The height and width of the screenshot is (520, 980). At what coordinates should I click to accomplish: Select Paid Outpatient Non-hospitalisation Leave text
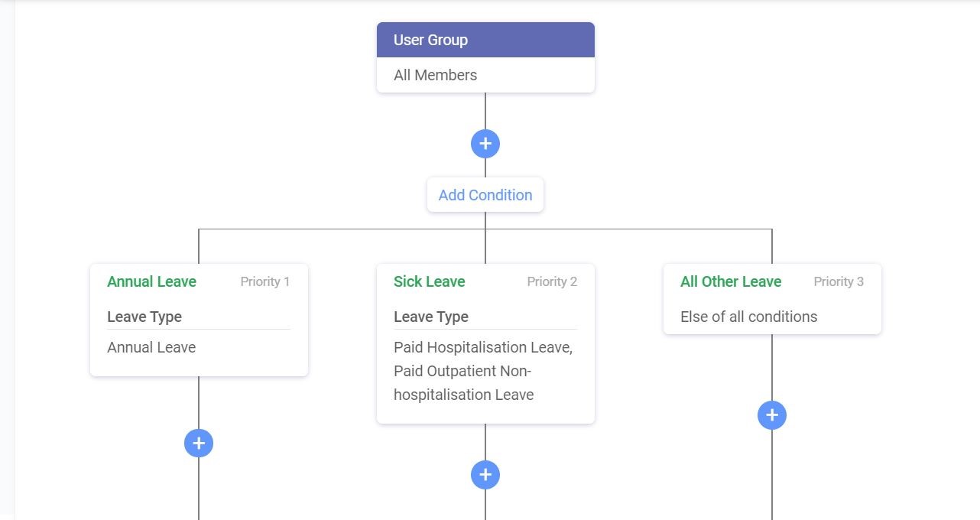point(463,383)
